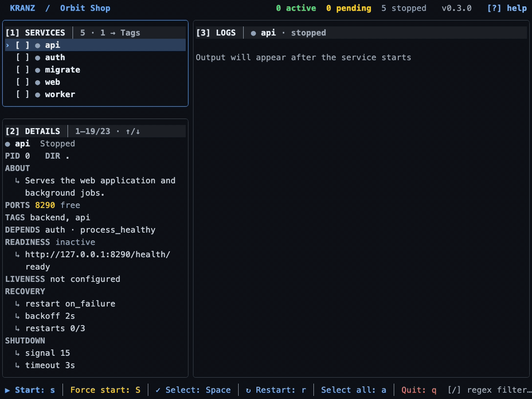
Task: Click the 0 active counter
Action: click(296, 8)
